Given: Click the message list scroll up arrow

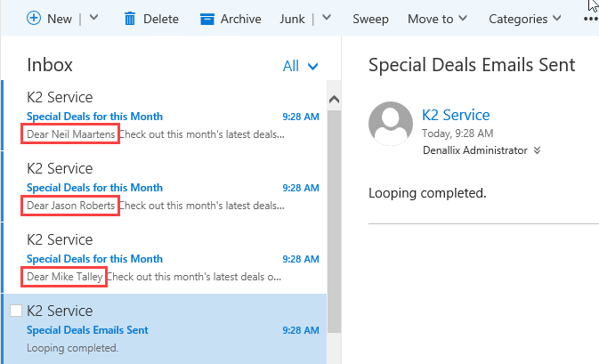Looking at the screenshot, I should 335,98.
